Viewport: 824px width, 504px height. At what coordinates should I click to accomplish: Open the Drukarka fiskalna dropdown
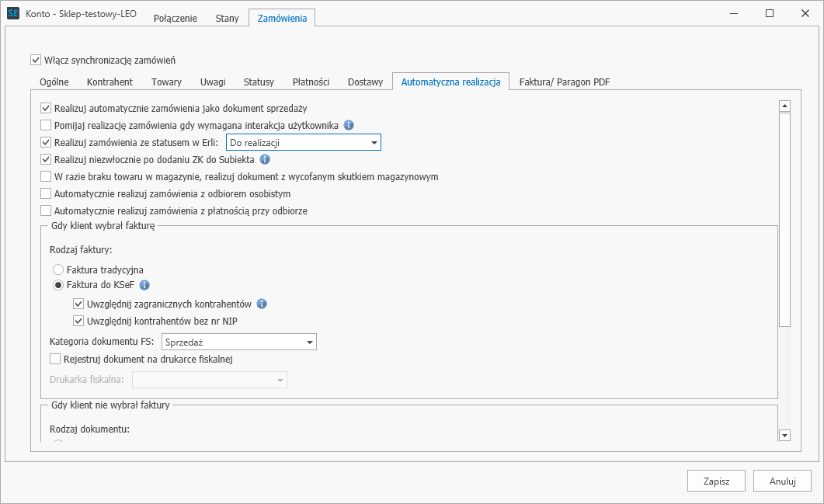pos(210,380)
